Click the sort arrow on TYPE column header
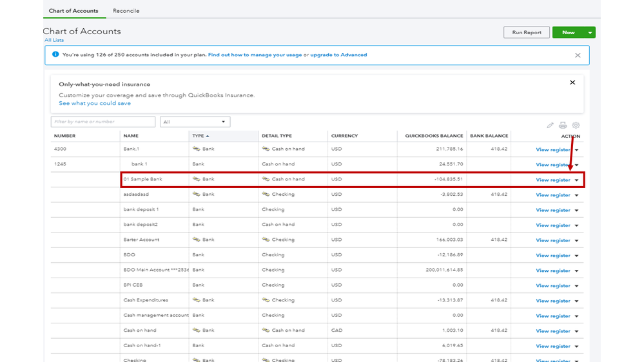The image size is (644, 362). [x=208, y=137]
